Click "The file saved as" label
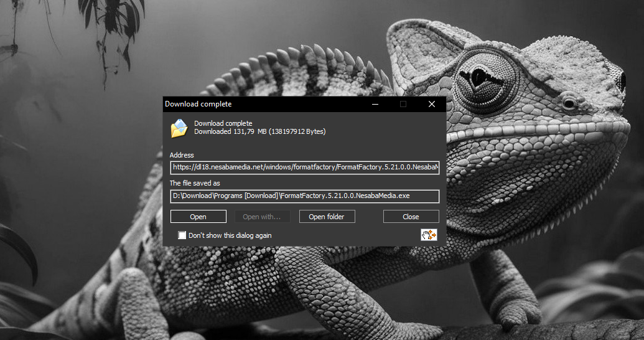 pos(195,183)
